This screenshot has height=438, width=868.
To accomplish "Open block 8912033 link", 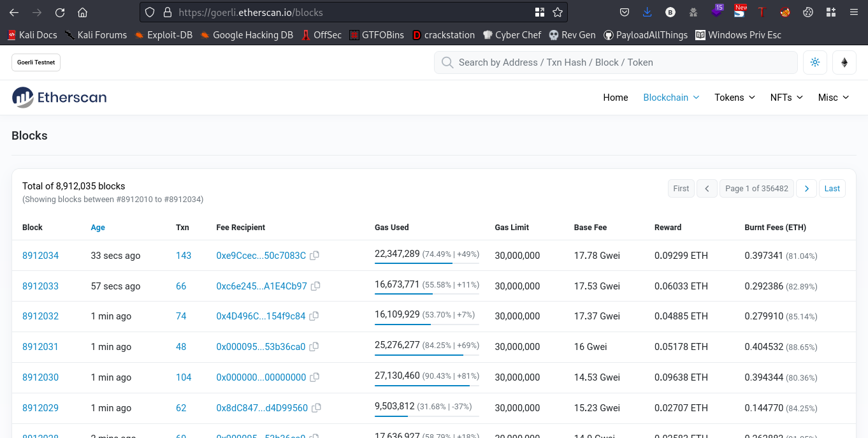I will [x=40, y=286].
